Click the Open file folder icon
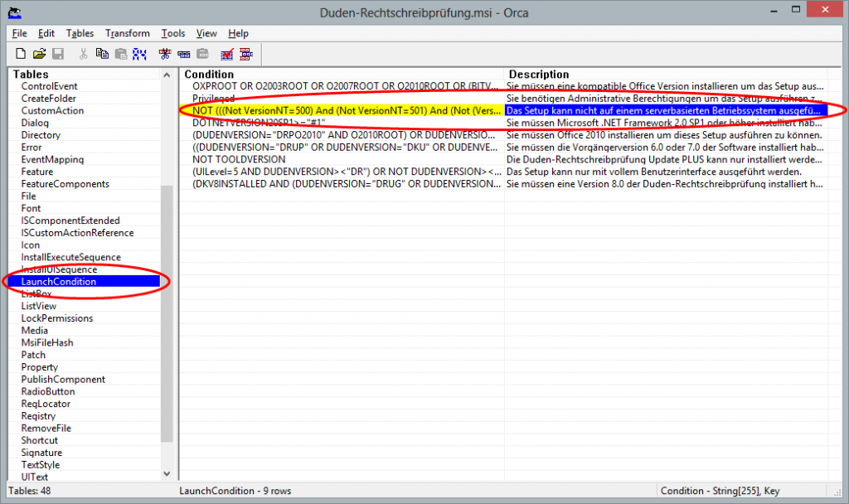Screen dimensions: 849x504 click(39, 54)
